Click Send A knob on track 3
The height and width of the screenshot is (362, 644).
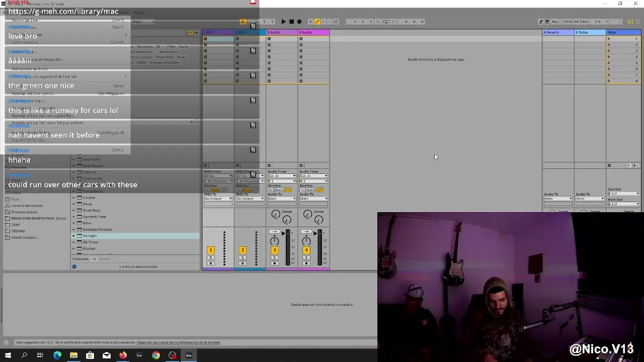[275, 215]
